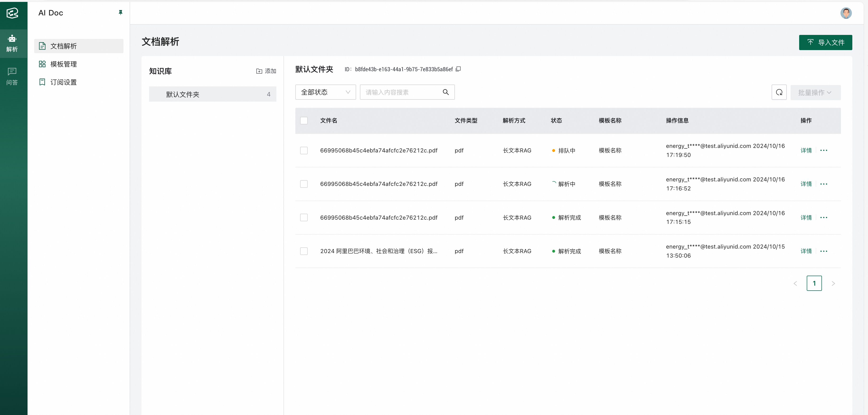Click the 模板名称 column header
868x415 pixels.
point(610,121)
